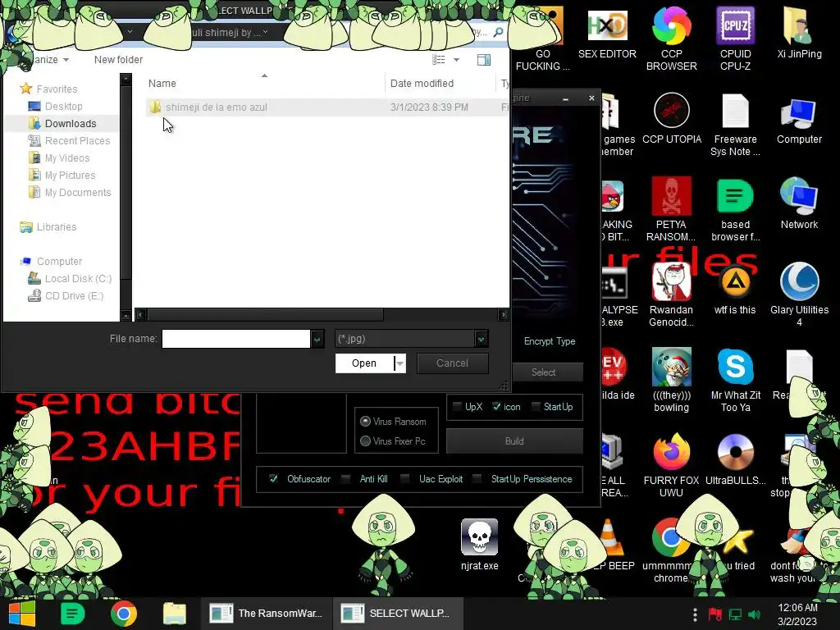Click the horizontal scrollbar in file list
Viewport: 840px width, 630px height.
coord(265,314)
